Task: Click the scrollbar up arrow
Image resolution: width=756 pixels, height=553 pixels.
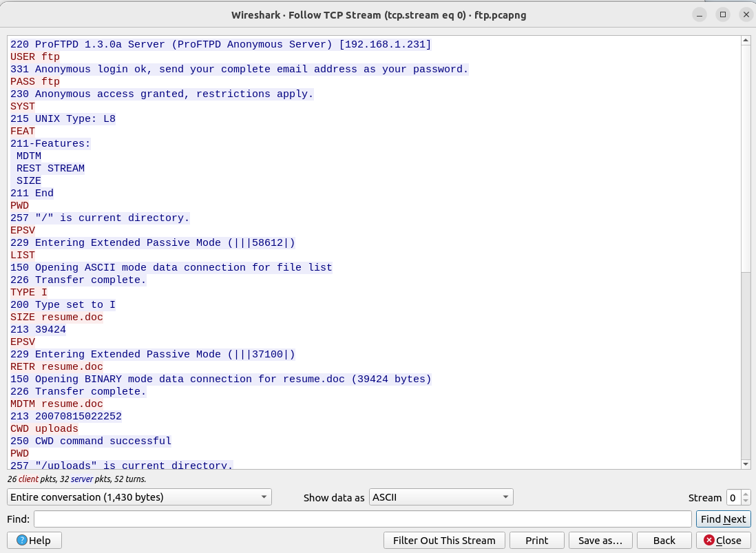Action: point(746,41)
